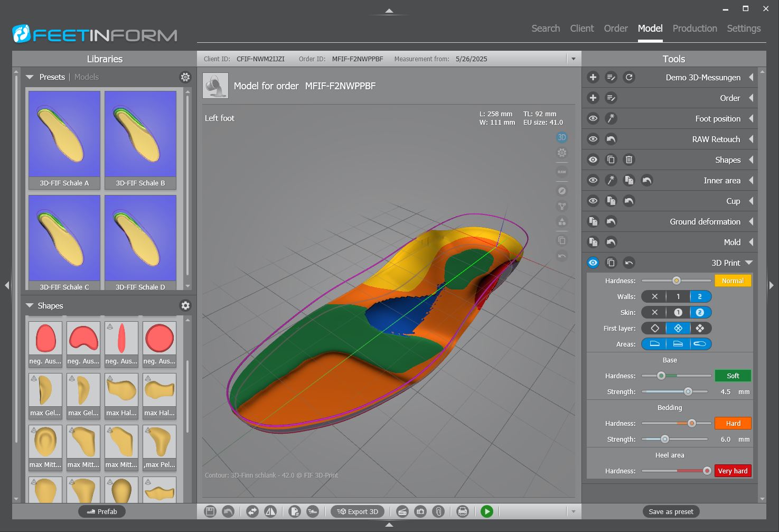The width and height of the screenshot is (779, 532).
Task: Open the Client menu item
Action: pyautogui.click(x=581, y=29)
